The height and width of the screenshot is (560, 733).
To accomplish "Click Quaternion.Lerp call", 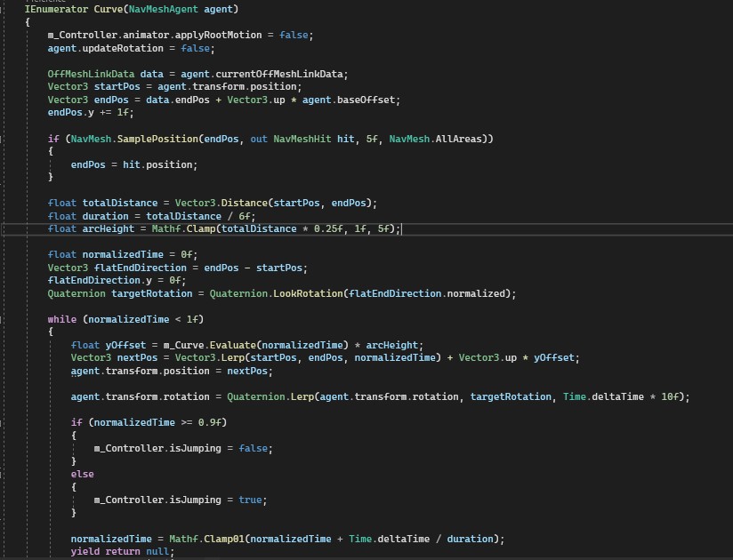I will [270, 396].
